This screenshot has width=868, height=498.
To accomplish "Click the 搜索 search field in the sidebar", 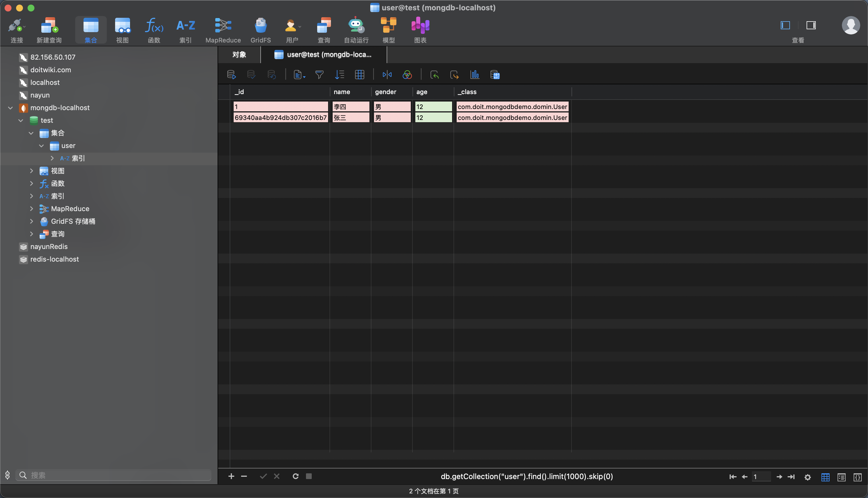I will point(116,475).
